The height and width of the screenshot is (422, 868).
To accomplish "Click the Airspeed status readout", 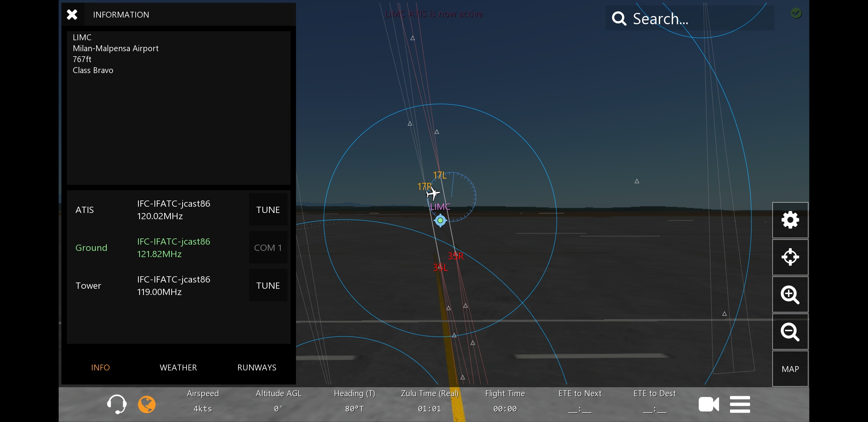I will tap(203, 401).
